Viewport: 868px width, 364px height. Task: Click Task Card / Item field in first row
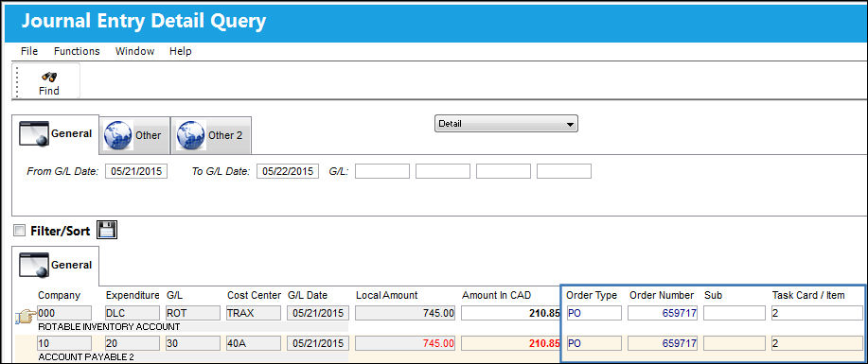pyautogui.click(x=817, y=313)
